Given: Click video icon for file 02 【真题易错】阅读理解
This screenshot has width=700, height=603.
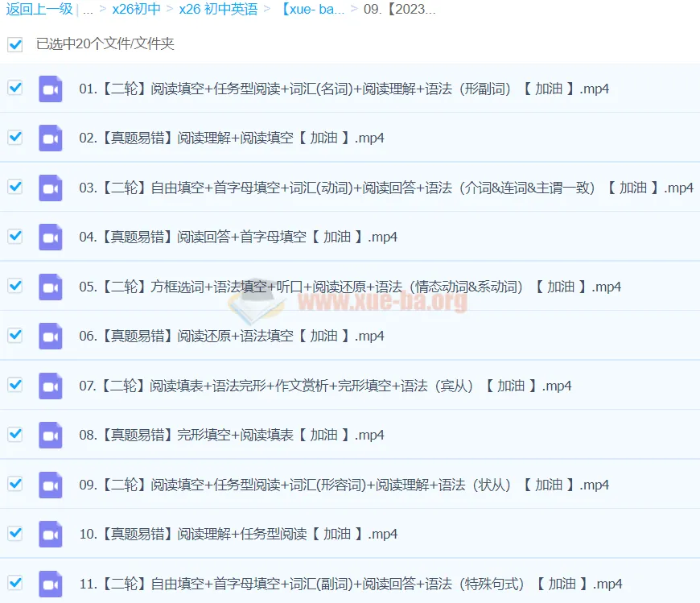Looking at the screenshot, I should click(x=50, y=138).
